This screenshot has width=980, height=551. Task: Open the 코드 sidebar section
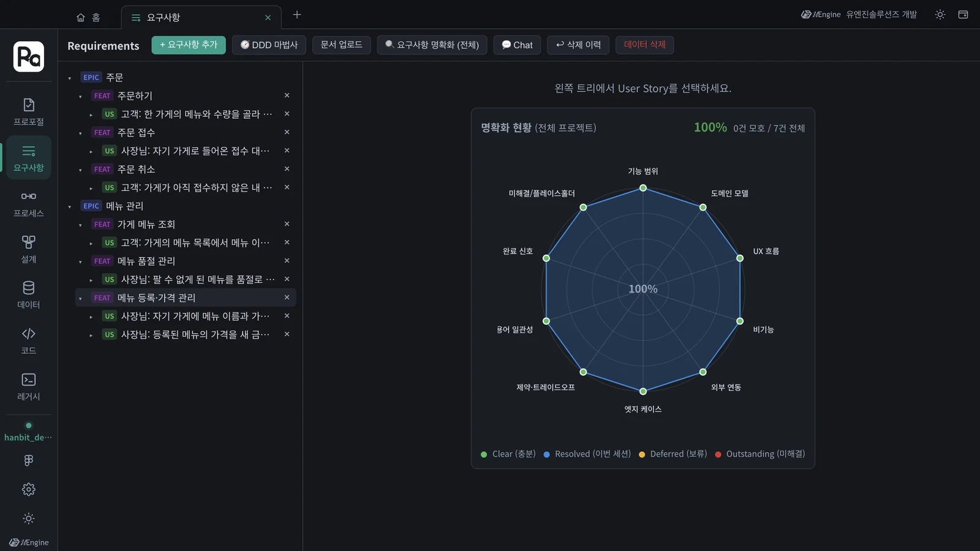click(29, 340)
